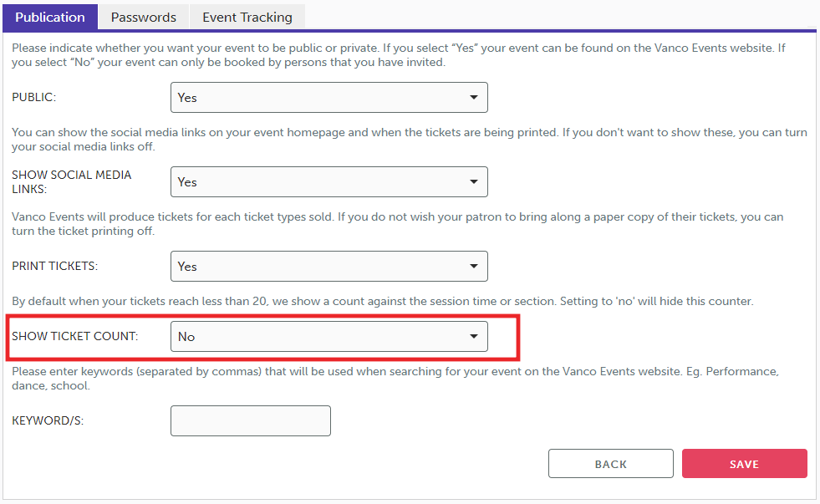Open the Event Tracking tab
Image resolution: width=820 pixels, height=504 pixels.
[247, 17]
